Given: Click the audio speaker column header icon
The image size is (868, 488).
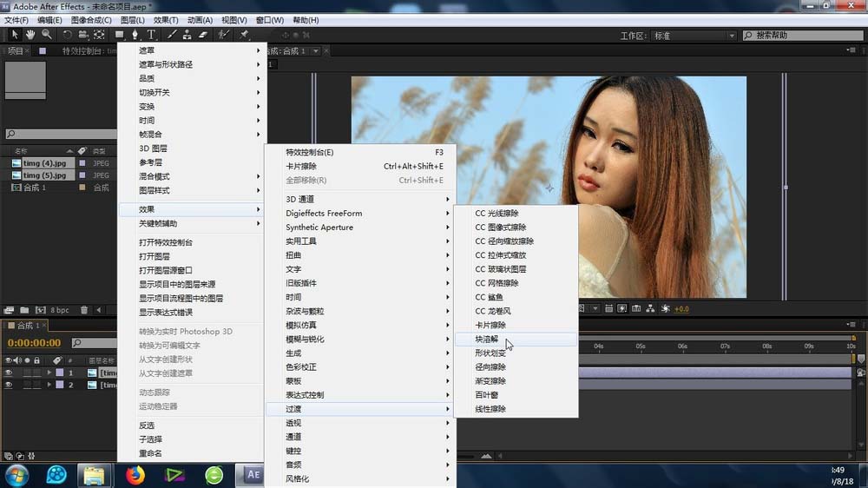Looking at the screenshot, I should [17, 360].
